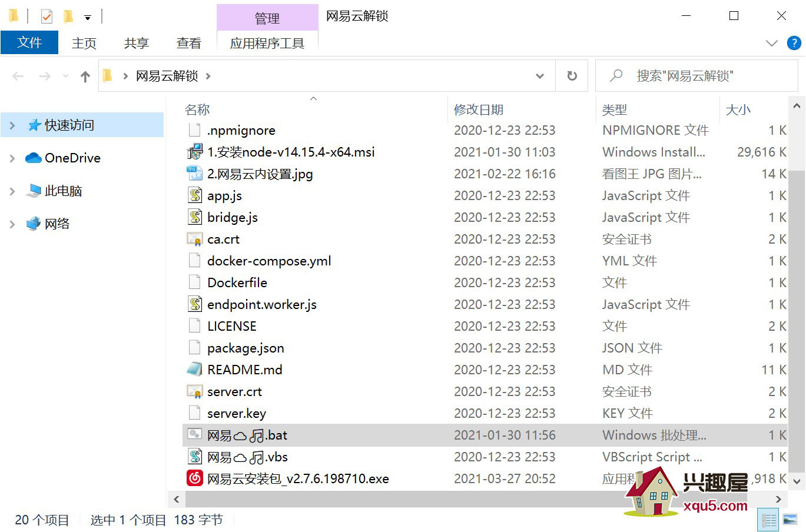Expand 网络 tree node
The width and height of the screenshot is (806, 532).
(12, 224)
